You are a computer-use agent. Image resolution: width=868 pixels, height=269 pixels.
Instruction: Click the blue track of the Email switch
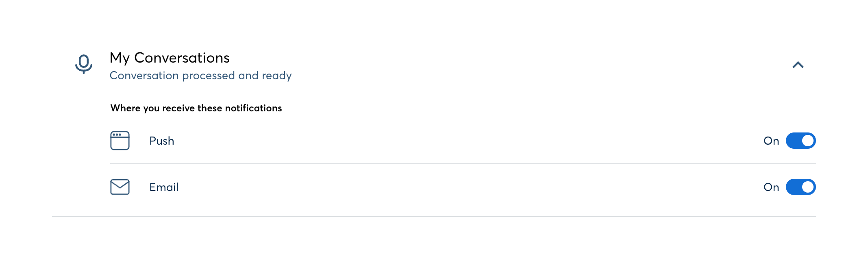[793, 187]
